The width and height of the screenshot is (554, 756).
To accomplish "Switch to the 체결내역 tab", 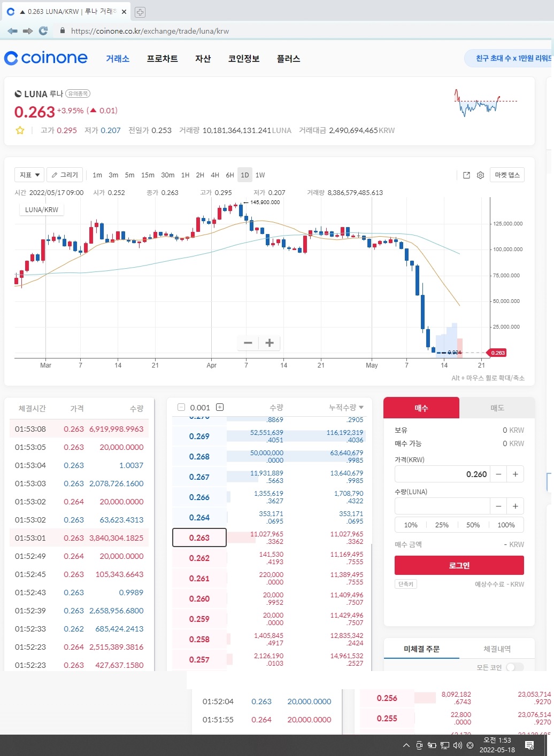I will point(497,649).
